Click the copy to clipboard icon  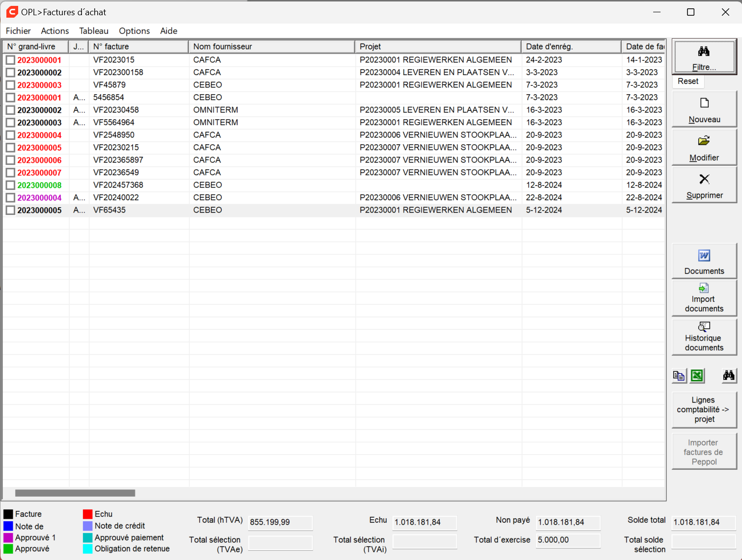tap(679, 376)
